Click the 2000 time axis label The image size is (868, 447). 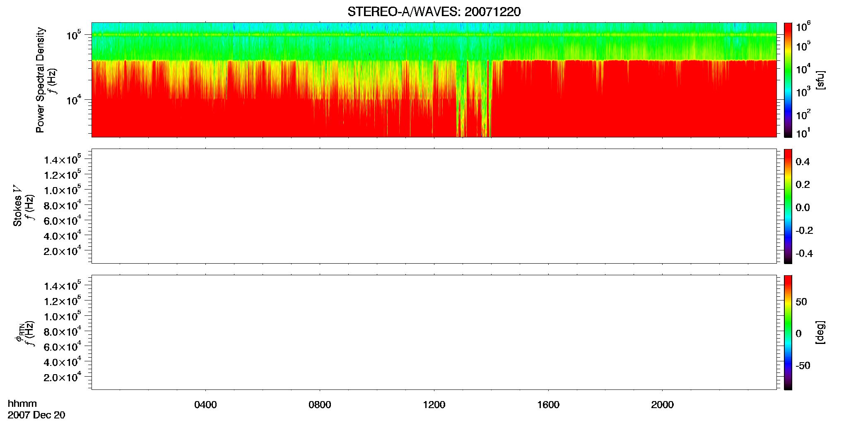pyautogui.click(x=662, y=405)
